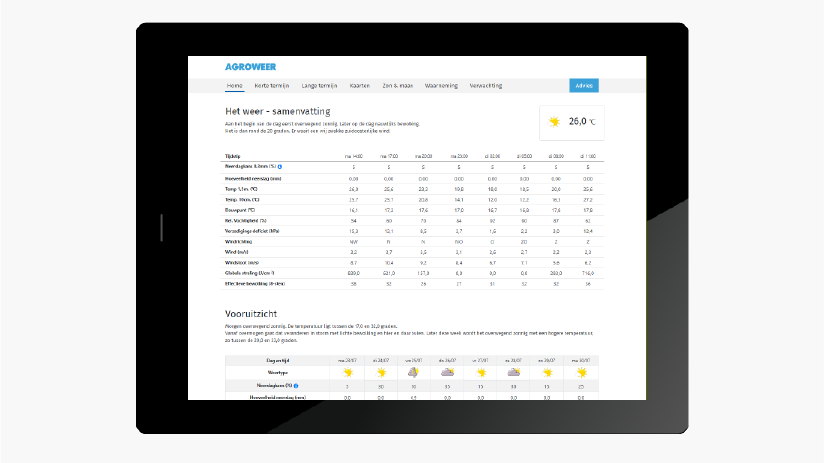This screenshot has height=463, width=824.
Task: Click the sunny weather icon for zo 29/07
Action: tap(547, 372)
